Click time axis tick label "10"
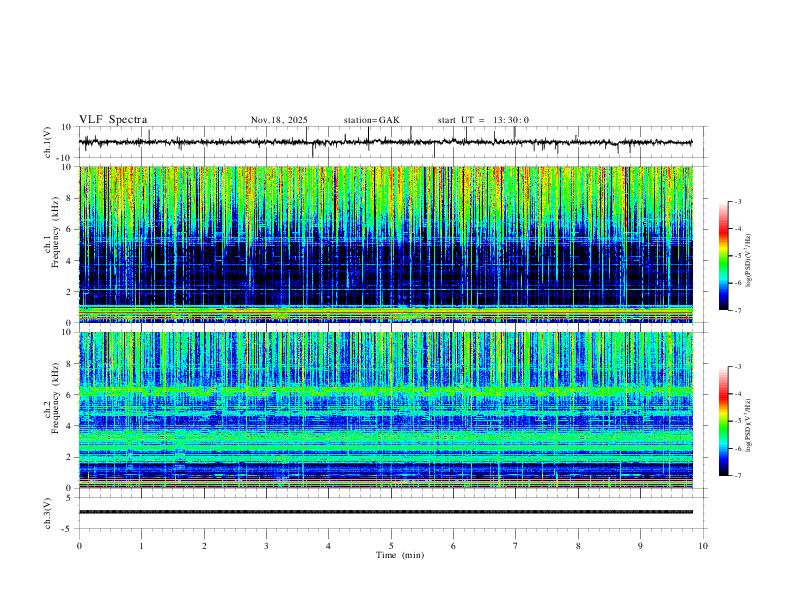 (703, 546)
